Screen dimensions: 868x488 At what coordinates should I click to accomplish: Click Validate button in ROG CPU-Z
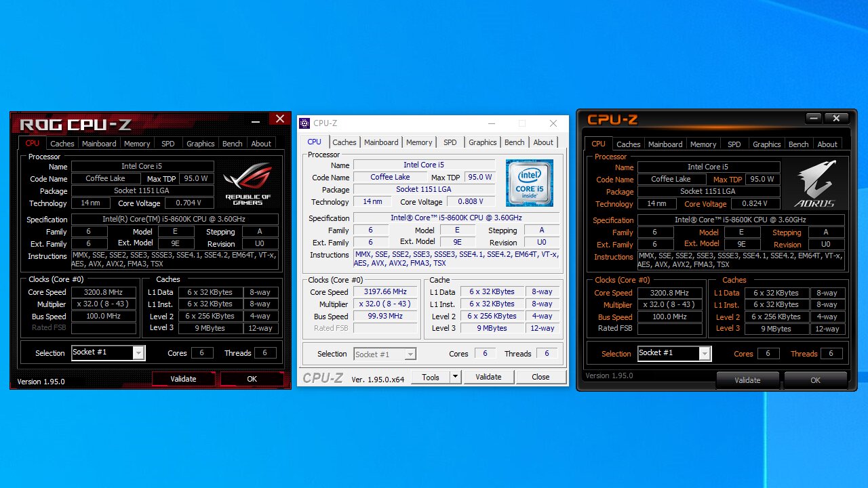[x=183, y=379]
